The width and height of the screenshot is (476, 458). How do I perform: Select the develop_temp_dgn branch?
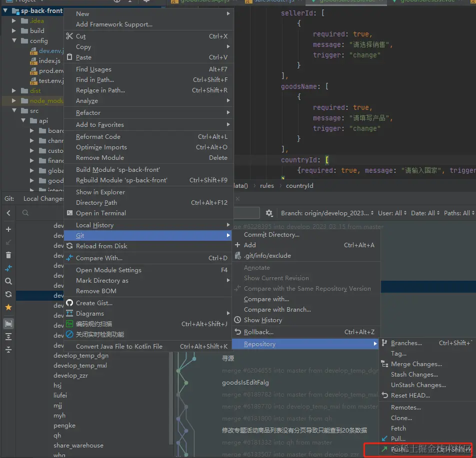click(x=81, y=355)
